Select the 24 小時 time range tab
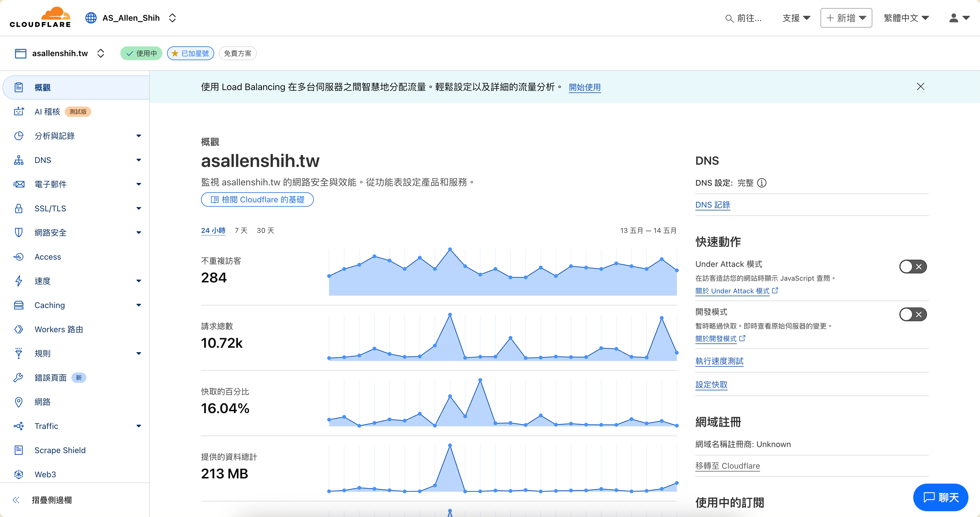The image size is (980, 517). pos(213,231)
